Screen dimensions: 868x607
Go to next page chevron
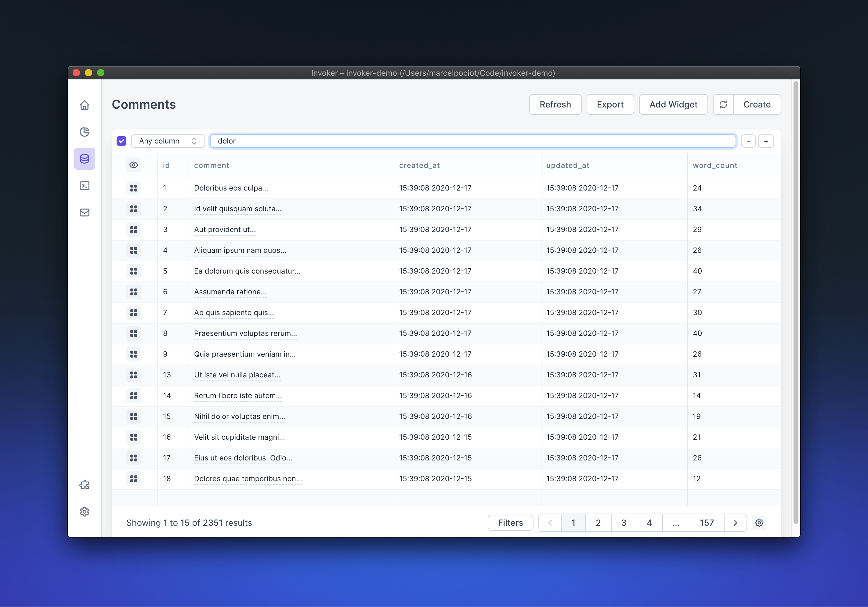coord(735,523)
